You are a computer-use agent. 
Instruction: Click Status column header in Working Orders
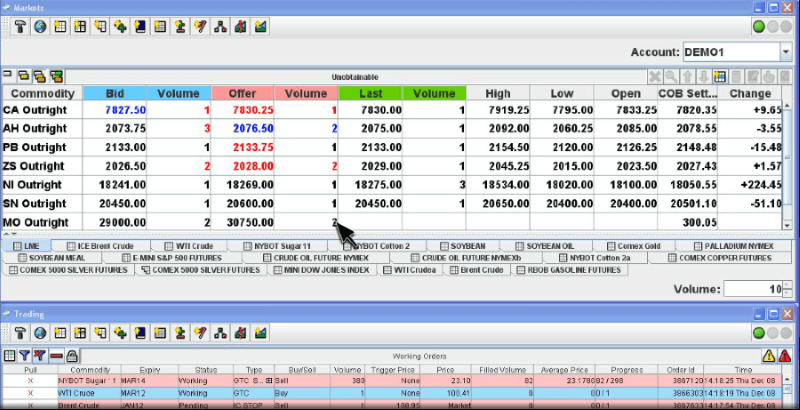pyautogui.click(x=206, y=370)
